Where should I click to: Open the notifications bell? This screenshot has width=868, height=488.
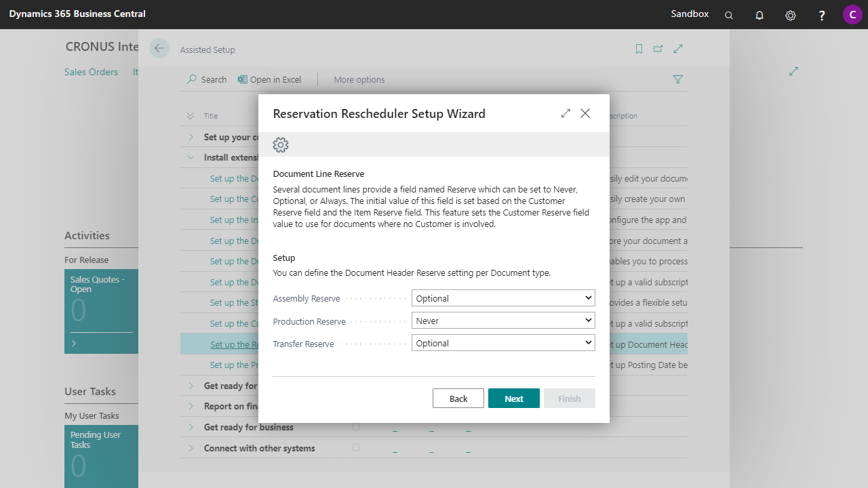tap(759, 15)
